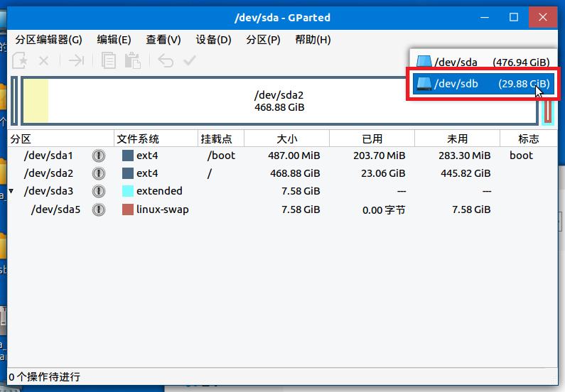Image resolution: width=565 pixels, height=392 pixels.
Task: Click the boot flag cell of sda1
Action: 521,156
